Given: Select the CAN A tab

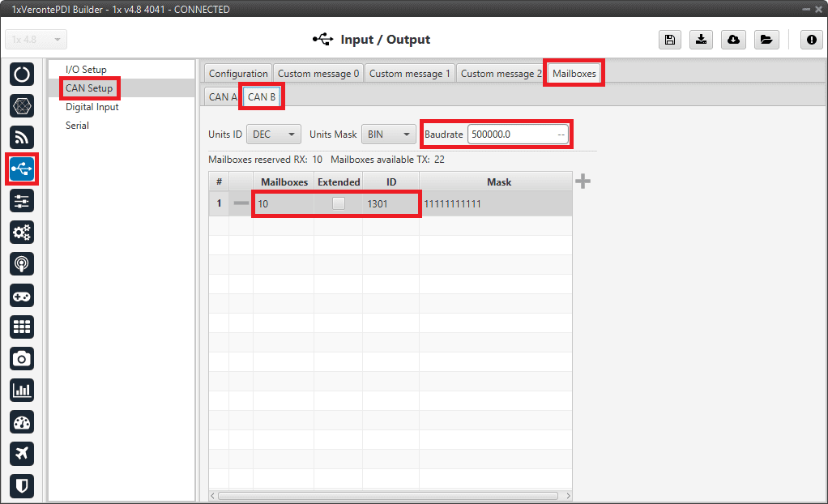Looking at the screenshot, I should click(x=223, y=97).
